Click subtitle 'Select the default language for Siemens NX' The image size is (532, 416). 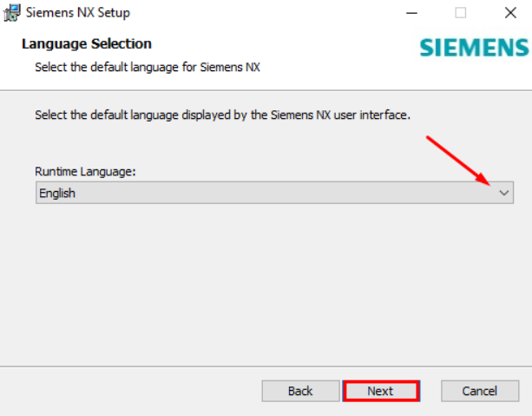pos(148,67)
